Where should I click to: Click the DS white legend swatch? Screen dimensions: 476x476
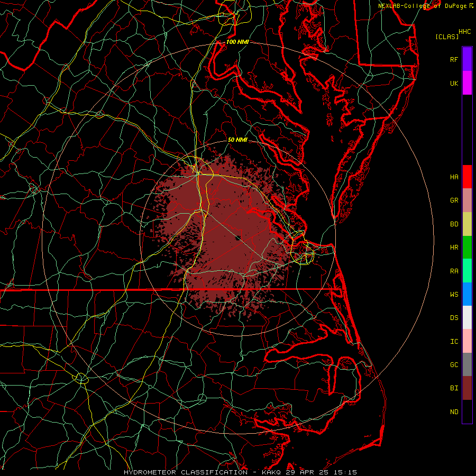point(467,317)
